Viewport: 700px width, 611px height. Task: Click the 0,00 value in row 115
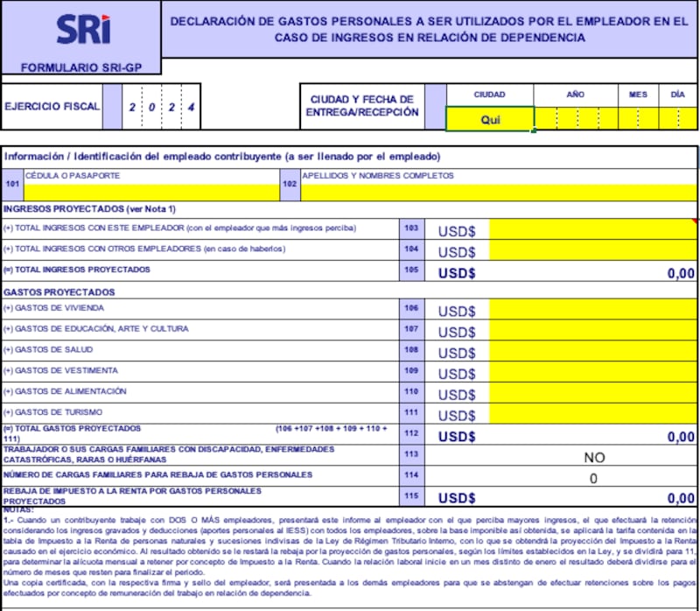coord(681,498)
